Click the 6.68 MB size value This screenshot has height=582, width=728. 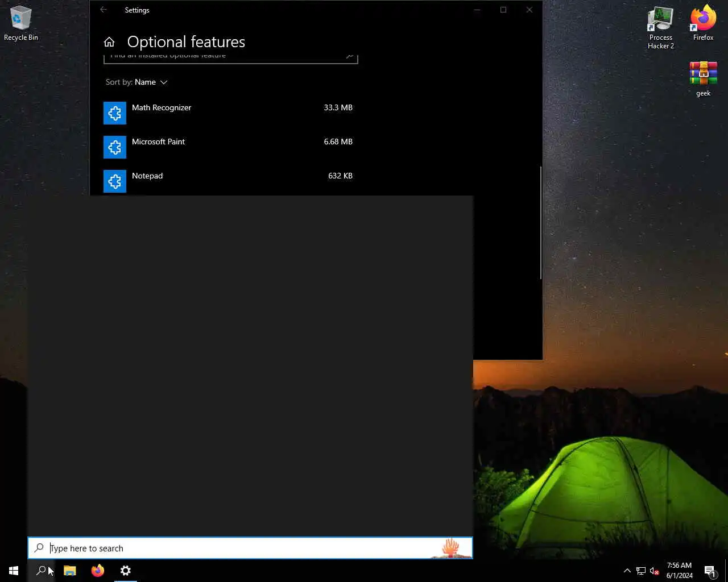(x=338, y=142)
